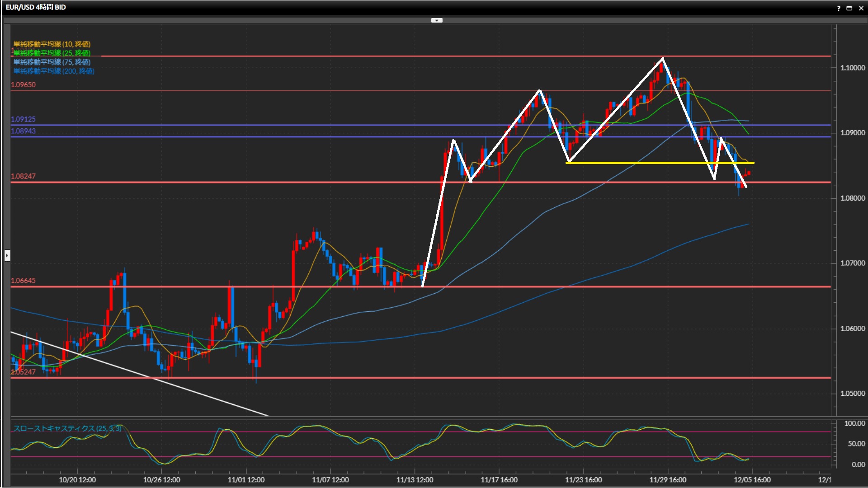Click the 1.10000 price axis label
Image resolution: width=868 pixels, height=488 pixels.
(853, 68)
